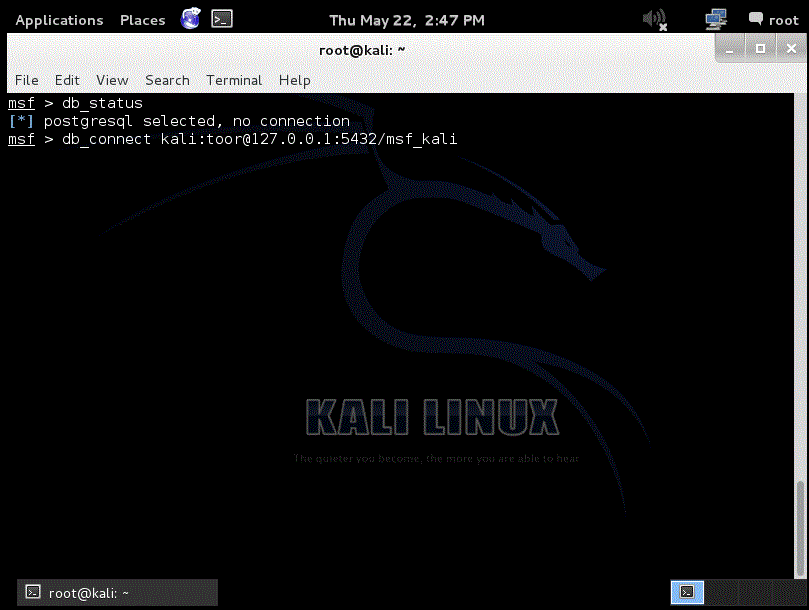This screenshot has height=610, width=809.
Task: Open the Places menu
Action: click(x=142, y=20)
